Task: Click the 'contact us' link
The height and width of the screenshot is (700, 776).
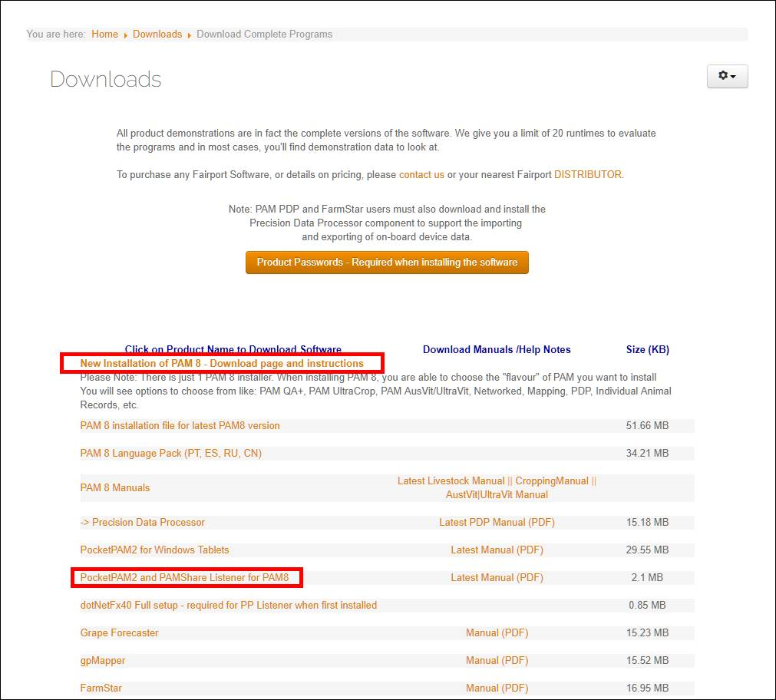Action: pyautogui.click(x=421, y=175)
